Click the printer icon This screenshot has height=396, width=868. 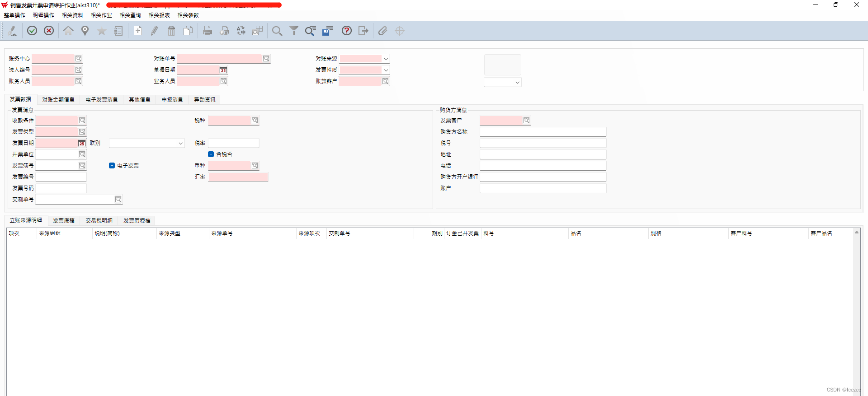point(208,31)
